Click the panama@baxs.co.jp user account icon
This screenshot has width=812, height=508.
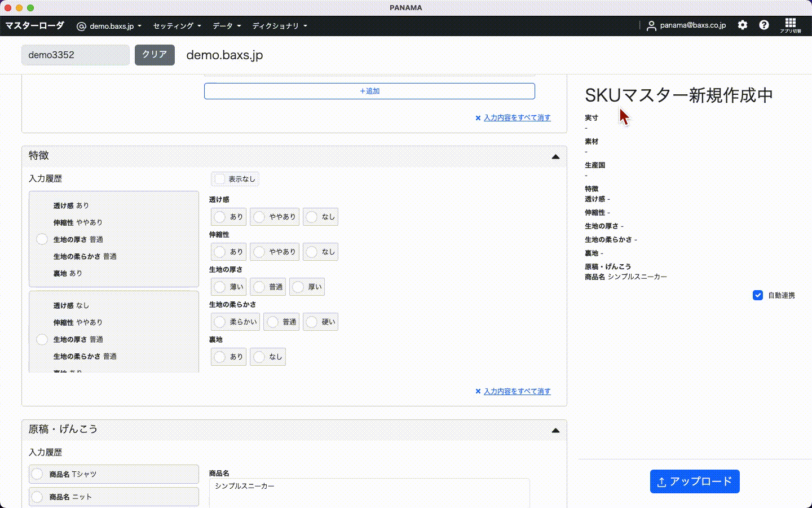(x=651, y=26)
